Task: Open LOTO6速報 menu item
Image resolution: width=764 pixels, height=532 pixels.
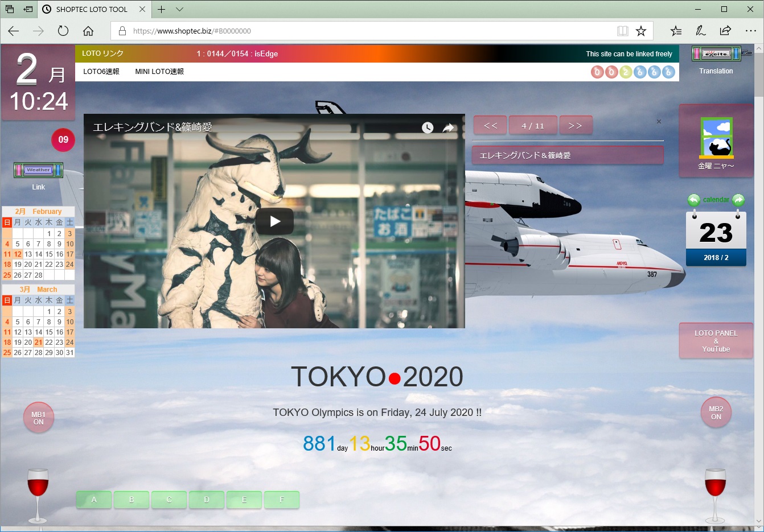Action: pyautogui.click(x=101, y=72)
